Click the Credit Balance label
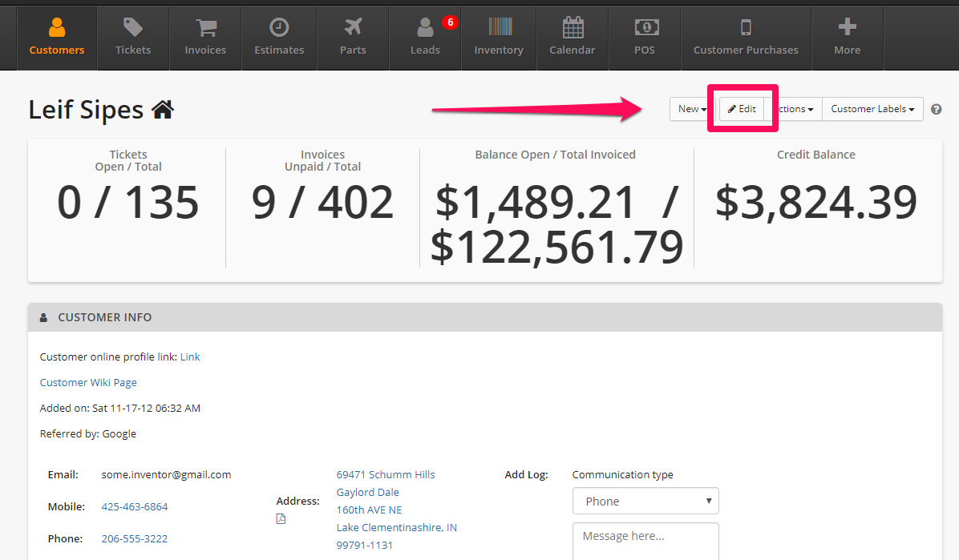This screenshot has height=560, width=959. pos(816,155)
